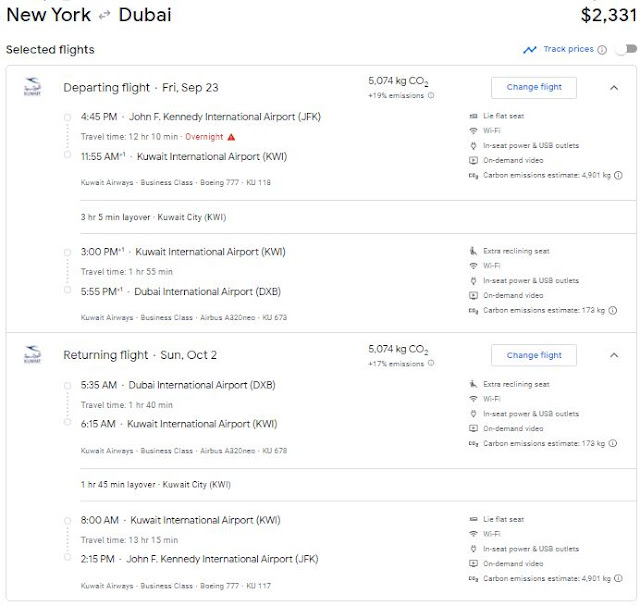Click 11:55 AM Kuwait International Airport arrival
The width and height of the screenshot is (640, 606).
[x=184, y=157]
